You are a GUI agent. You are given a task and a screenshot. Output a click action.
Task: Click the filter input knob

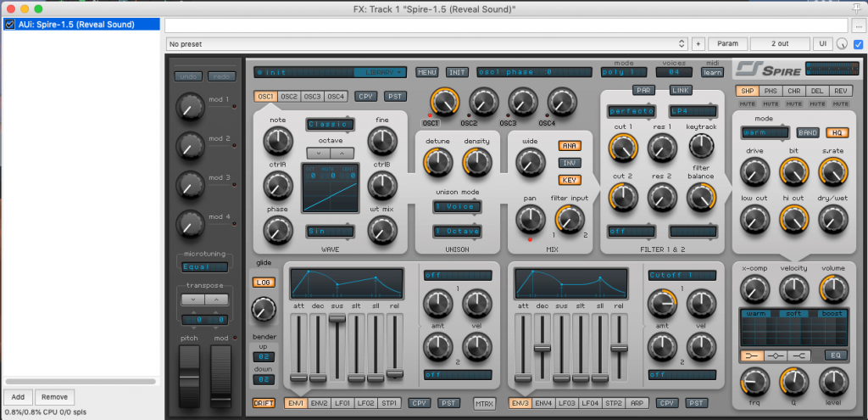(569, 218)
